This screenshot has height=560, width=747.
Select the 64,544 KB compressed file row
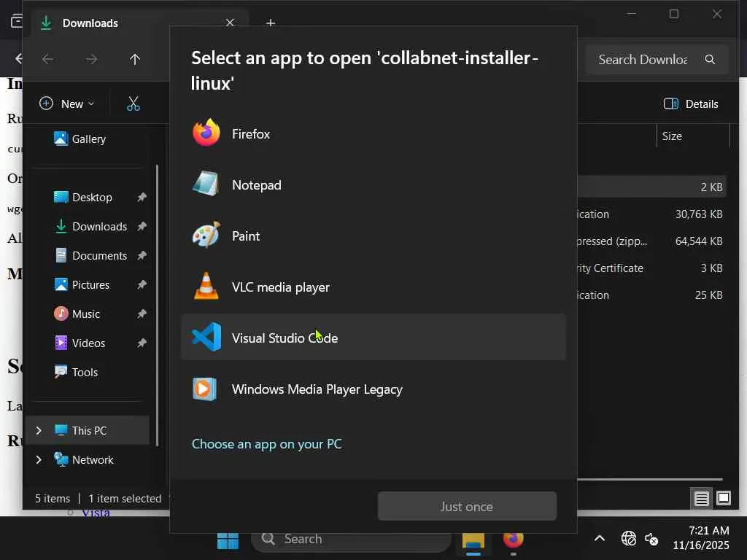click(651, 241)
